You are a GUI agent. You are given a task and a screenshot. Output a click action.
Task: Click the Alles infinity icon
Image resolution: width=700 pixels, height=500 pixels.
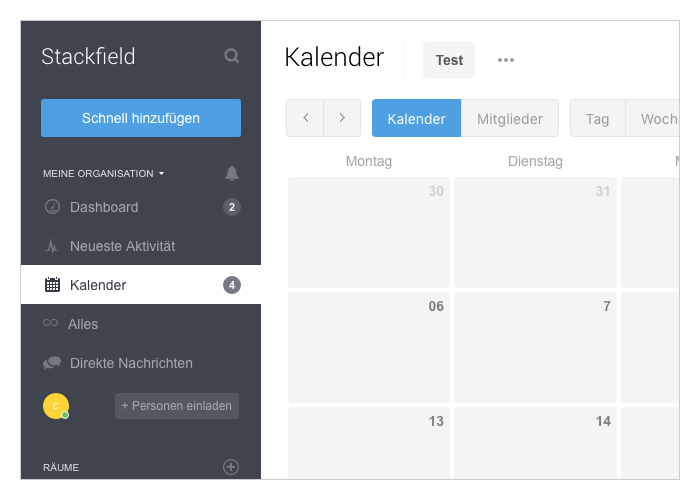tap(50, 323)
